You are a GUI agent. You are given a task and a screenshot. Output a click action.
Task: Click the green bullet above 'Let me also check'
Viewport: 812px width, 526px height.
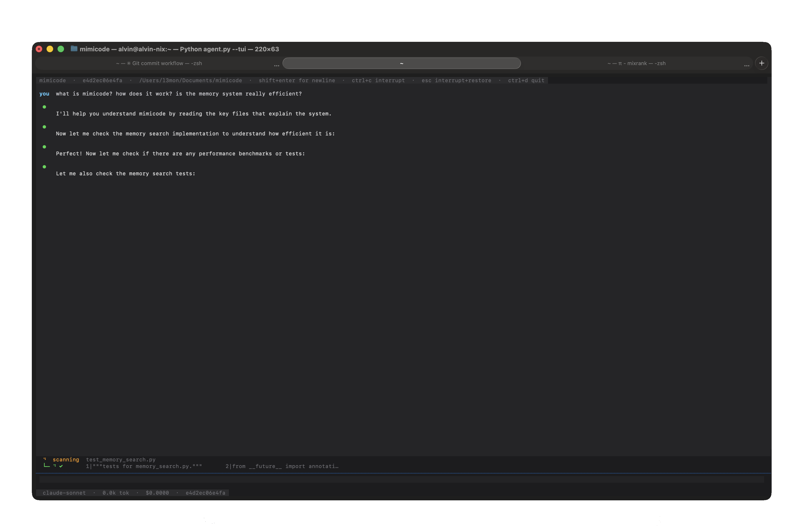(x=44, y=167)
